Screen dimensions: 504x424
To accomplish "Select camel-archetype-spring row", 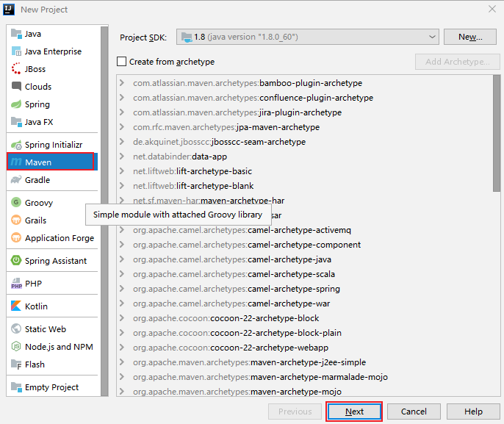I will pos(304,289).
